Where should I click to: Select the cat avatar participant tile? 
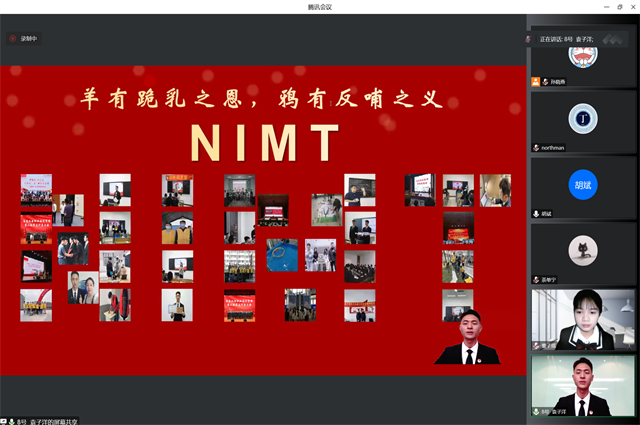point(583,250)
